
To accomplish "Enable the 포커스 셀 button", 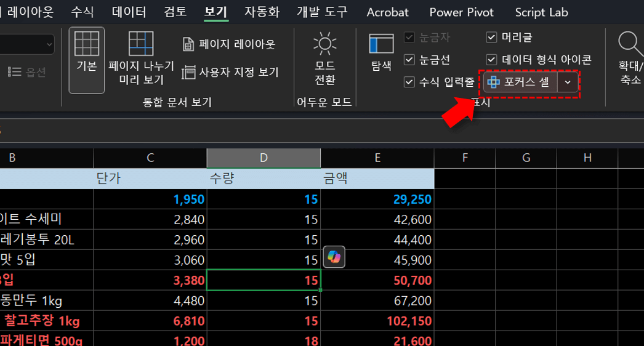I will (520, 82).
